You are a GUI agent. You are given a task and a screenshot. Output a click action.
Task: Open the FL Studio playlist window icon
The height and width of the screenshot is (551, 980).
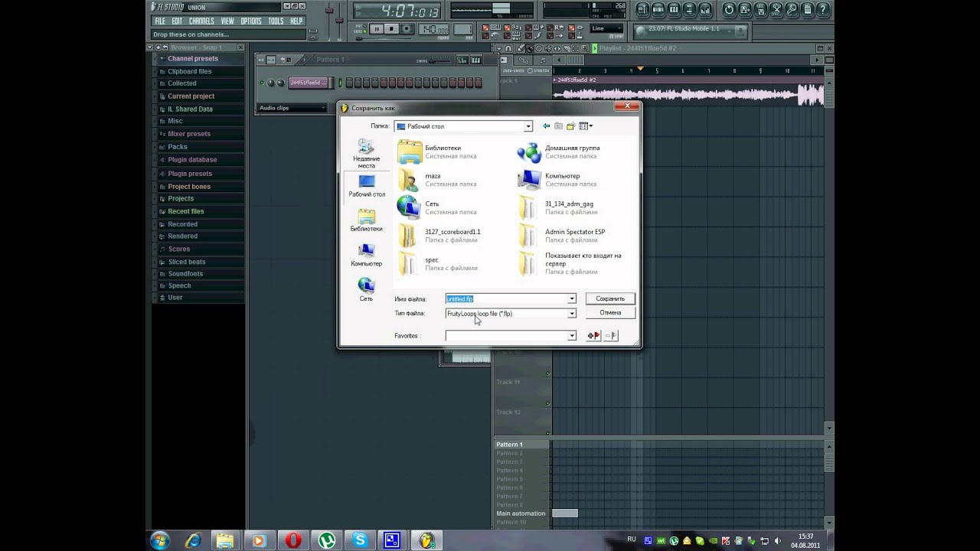642,10
